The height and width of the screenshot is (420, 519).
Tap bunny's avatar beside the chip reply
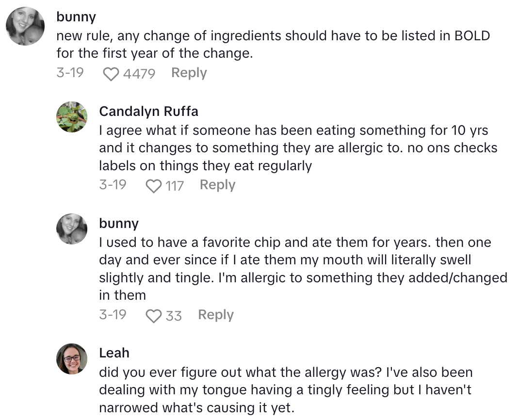tap(72, 228)
